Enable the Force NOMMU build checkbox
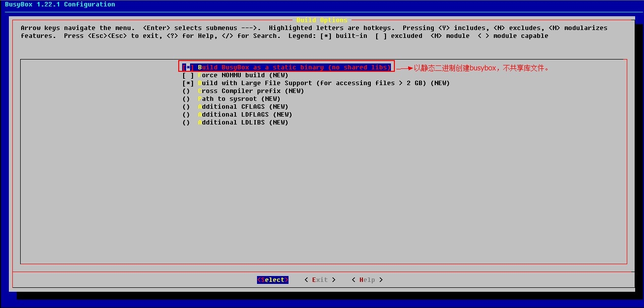 pos(188,75)
